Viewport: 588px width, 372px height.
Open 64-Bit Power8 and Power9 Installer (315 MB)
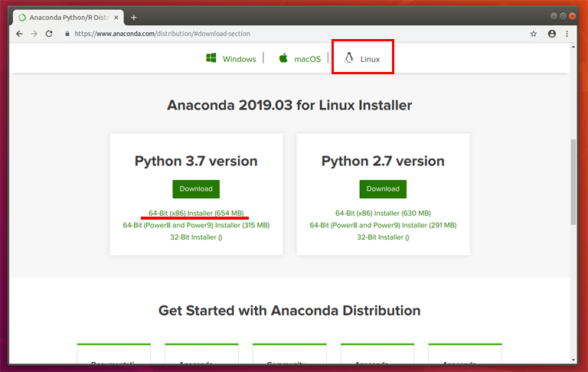(196, 225)
